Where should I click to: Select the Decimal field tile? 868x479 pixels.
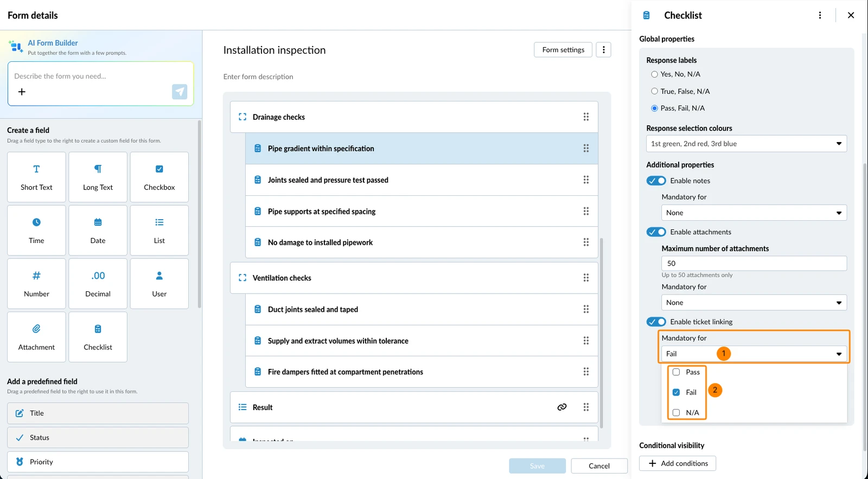click(x=98, y=284)
